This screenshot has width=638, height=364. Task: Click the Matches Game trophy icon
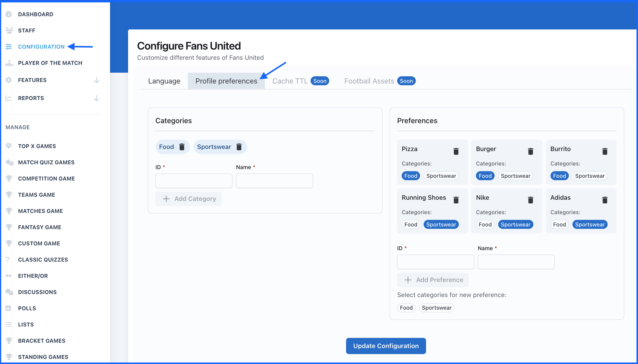point(9,211)
